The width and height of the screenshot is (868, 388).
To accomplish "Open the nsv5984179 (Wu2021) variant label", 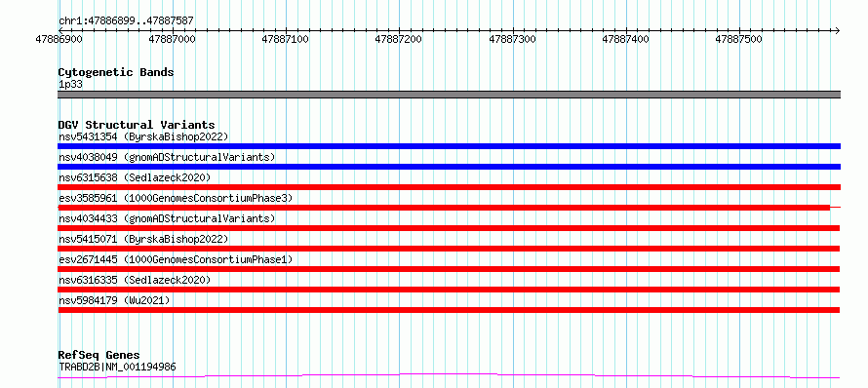I will click(114, 300).
